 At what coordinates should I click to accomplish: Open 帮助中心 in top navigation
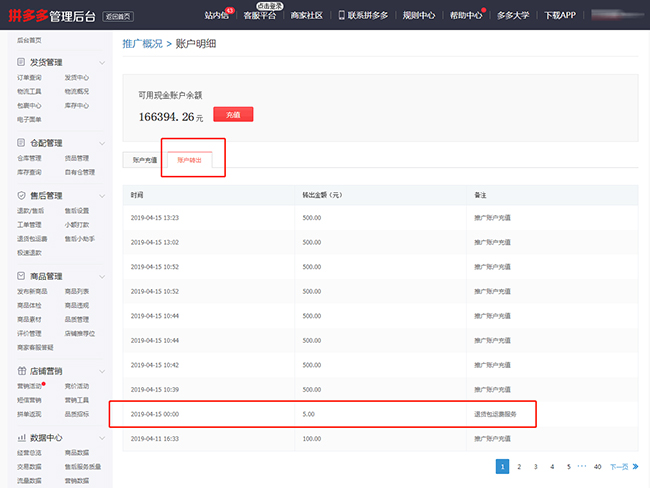click(466, 15)
